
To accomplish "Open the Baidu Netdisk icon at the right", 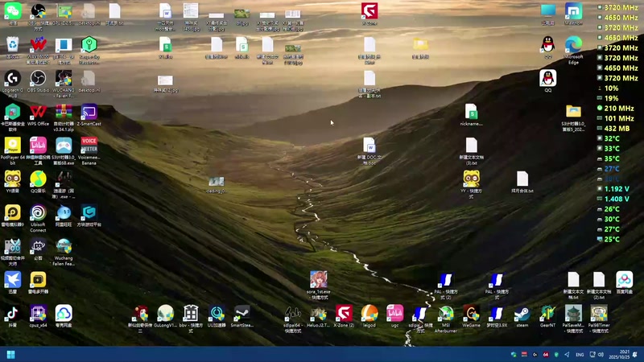I will pyautogui.click(x=624, y=279).
